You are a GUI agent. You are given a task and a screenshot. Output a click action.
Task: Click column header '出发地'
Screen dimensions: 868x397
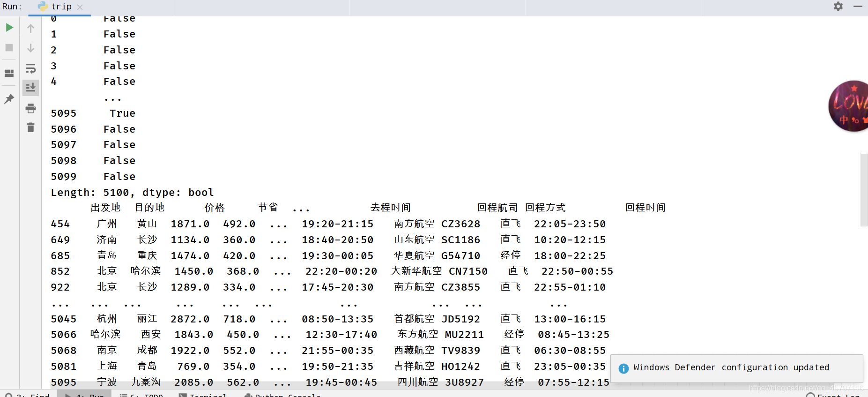(x=105, y=208)
